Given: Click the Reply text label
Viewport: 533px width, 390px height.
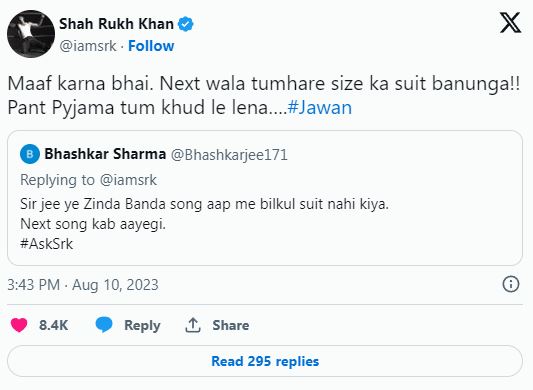Looking at the screenshot, I should pyautogui.click(x=142, y=325).
